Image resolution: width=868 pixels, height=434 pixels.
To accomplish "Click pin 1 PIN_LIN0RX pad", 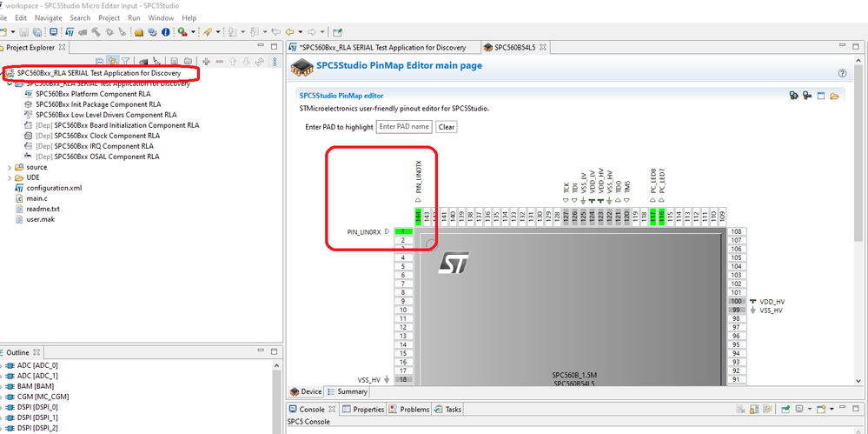I will pyautogui.click(x=403, y=231).
